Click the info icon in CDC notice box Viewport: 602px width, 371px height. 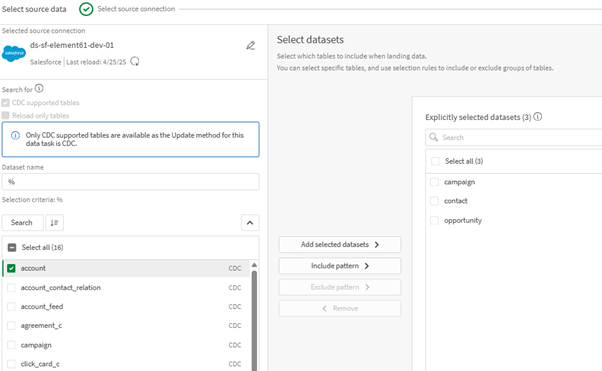click(15, 135)
